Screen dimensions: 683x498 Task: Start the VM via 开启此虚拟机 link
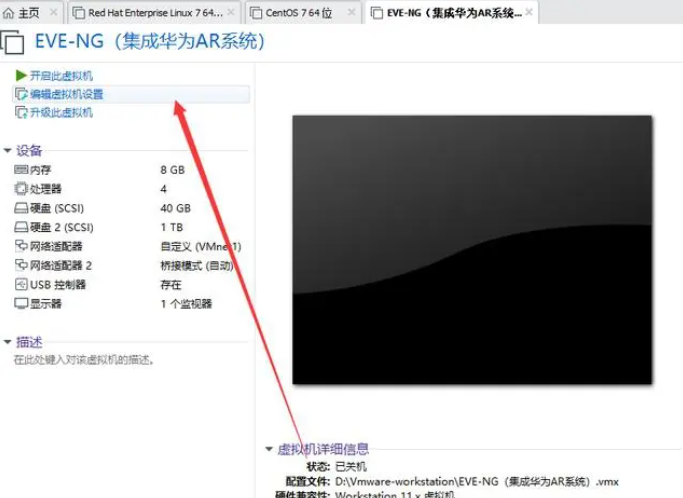click(x=61, y=76)
